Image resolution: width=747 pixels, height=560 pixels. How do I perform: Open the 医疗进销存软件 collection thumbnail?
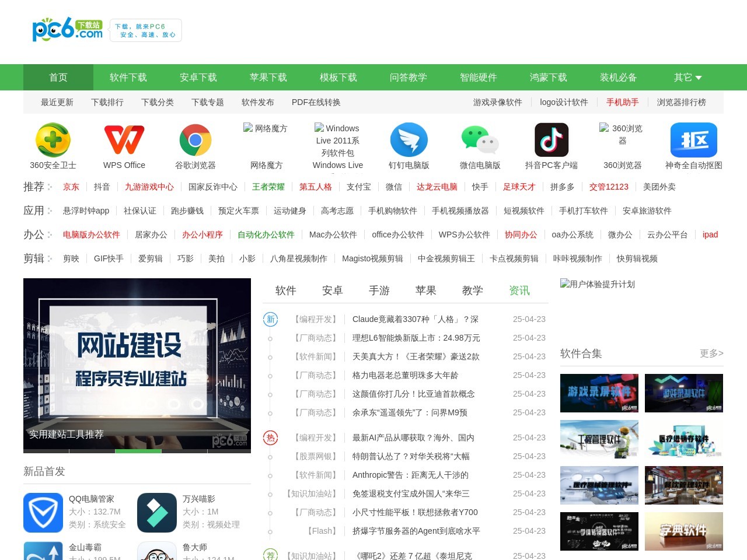click(x=684, y=439)
